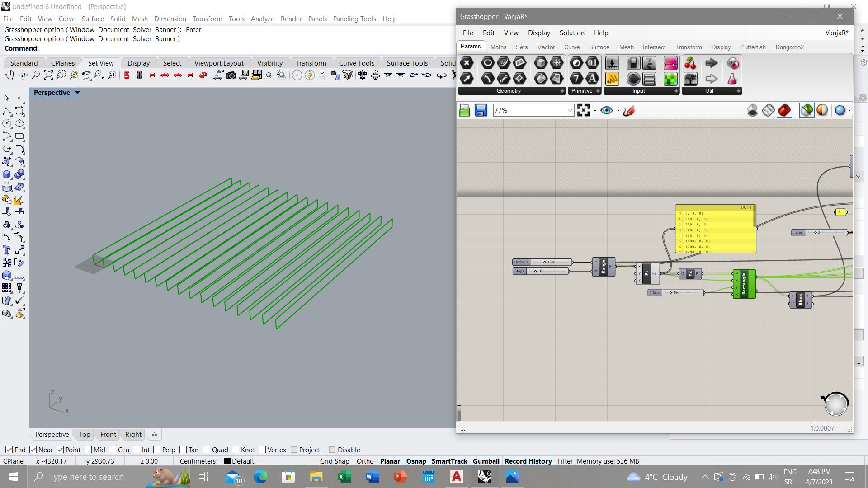Click the Polyline tool in Rhino left sidebar
This screenshot has width=868, height=488.
pyautogui.click(x=7, y=111)
